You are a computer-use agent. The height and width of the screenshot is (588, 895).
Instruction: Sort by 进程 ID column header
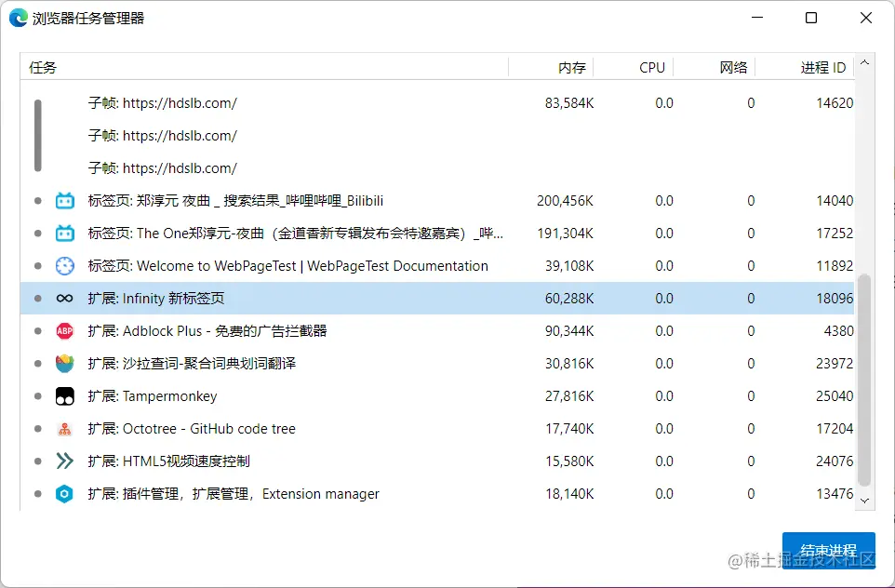(805, 67)
